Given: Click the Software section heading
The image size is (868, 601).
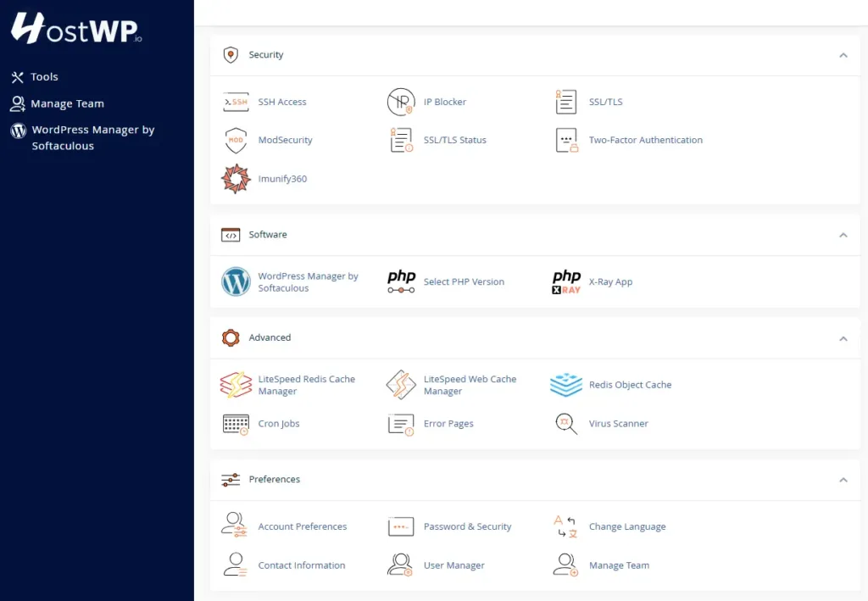Looking at the screenshot, I should [x=268, y=235].
